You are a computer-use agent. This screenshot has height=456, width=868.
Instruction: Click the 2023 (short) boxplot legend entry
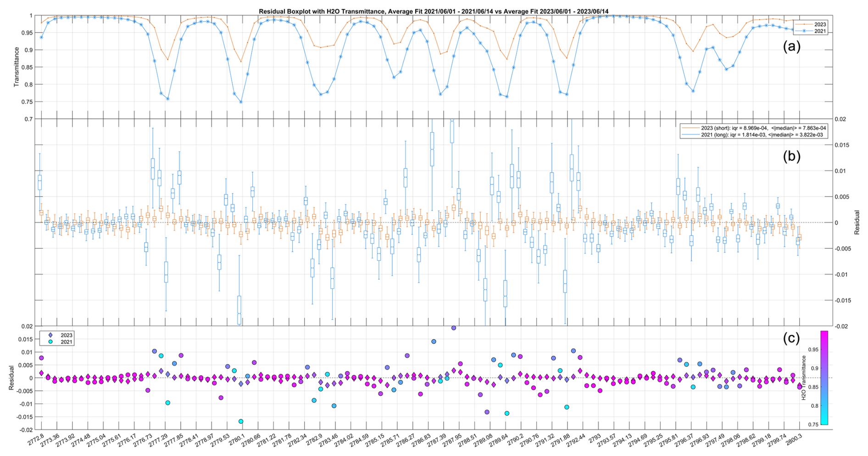click(754, 128)
